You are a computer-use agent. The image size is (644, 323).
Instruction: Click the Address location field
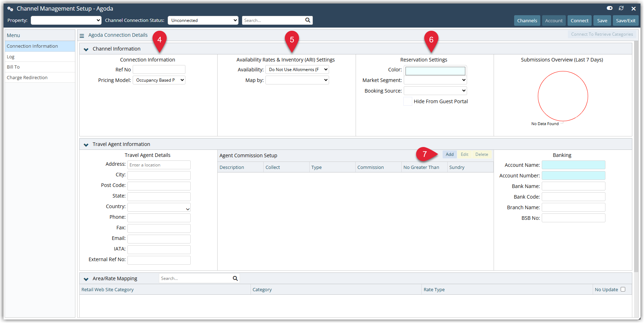pos(159,165)
